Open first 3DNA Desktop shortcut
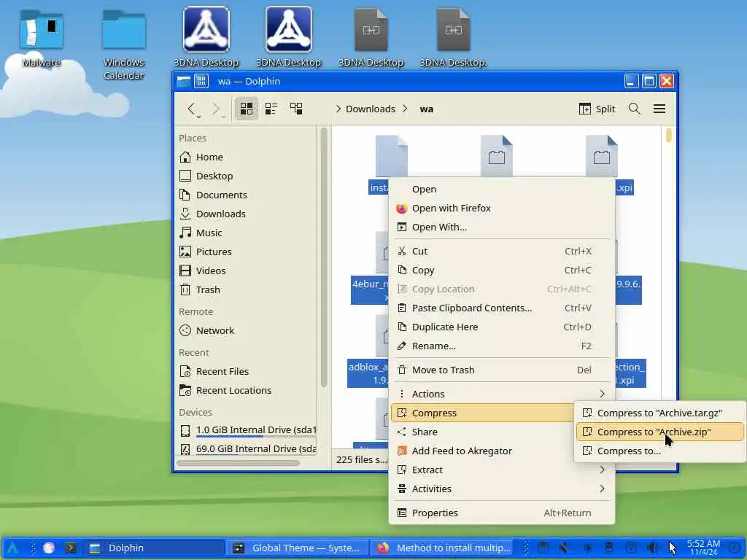Screen dimensions: 747x560 206,36
